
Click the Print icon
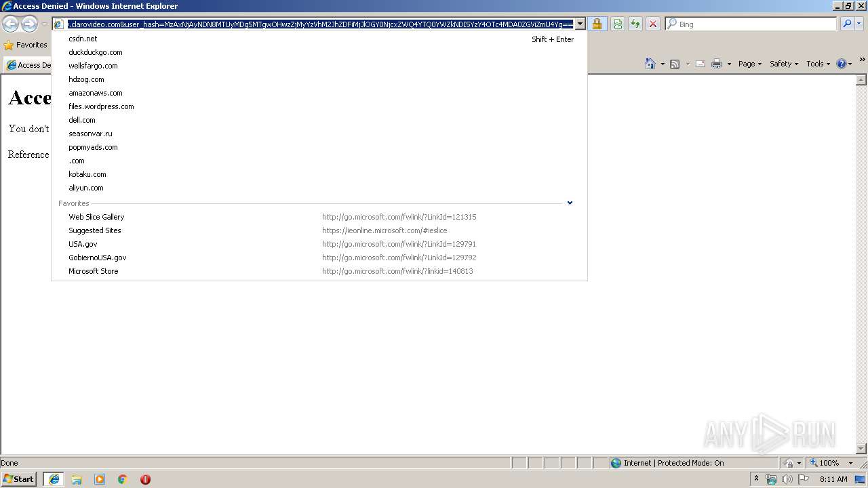coord(717,64)
